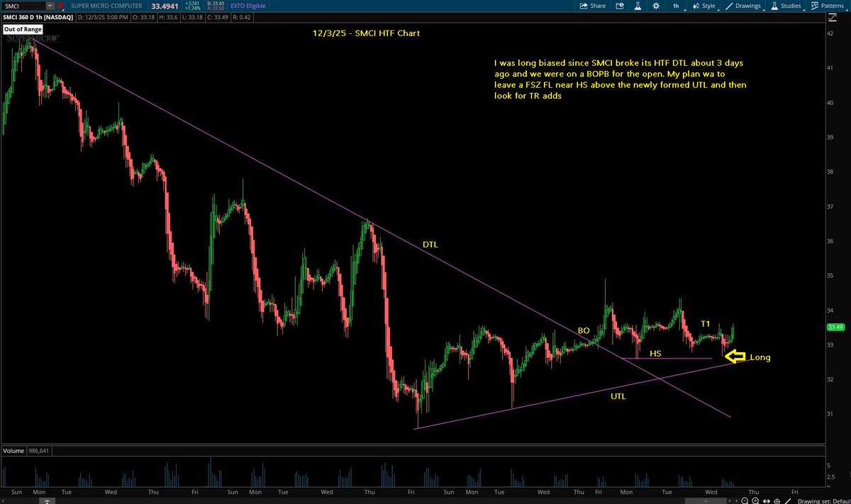
Task: Open the 1h timeframe dropdown
Action: [x=677, y=6]
